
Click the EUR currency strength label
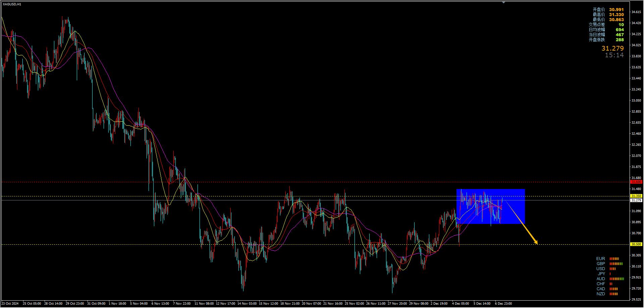600,259
